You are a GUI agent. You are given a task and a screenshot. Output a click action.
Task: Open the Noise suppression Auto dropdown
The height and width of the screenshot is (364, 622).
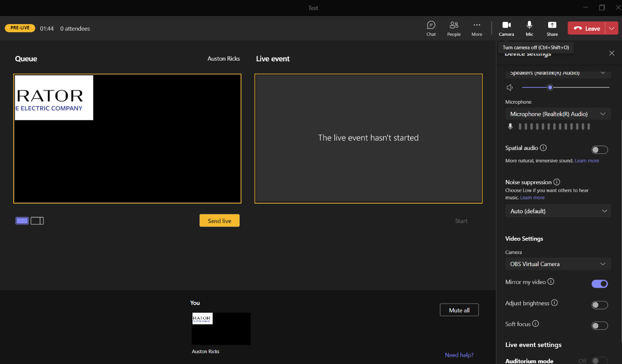pos(558,211)
